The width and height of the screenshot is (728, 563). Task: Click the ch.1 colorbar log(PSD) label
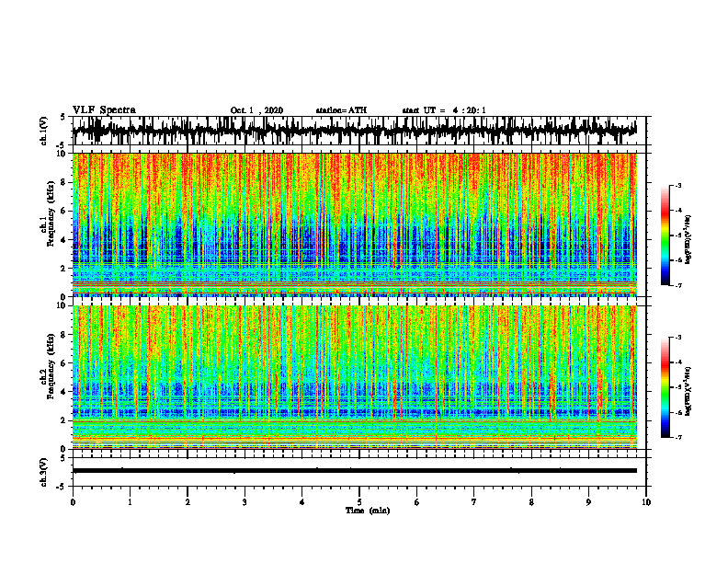(x=688, y=240)
